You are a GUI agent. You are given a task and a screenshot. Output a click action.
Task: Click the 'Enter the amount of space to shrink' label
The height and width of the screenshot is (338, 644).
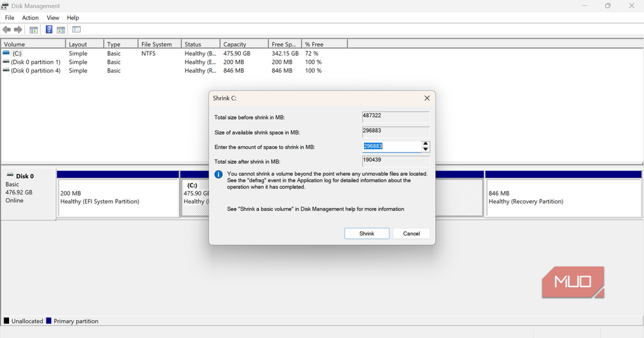(265, 147)
